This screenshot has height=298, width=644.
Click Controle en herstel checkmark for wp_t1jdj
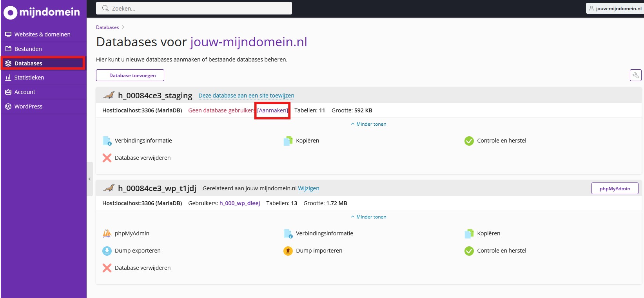469,251
